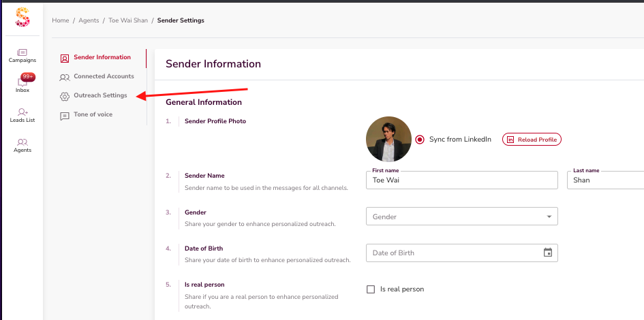Click the First name input field
The image size is (644, 320).
pyautogui.click(x=462, y=180)
